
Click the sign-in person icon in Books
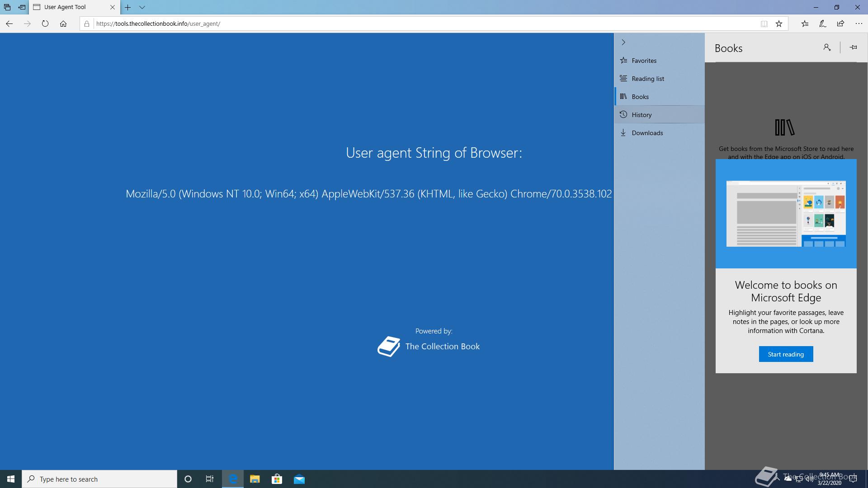pos(827,47)
